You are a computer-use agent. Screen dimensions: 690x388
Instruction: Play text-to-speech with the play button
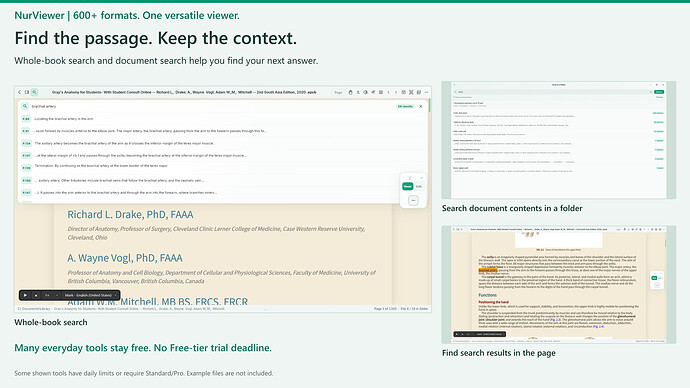click(25, 295)
